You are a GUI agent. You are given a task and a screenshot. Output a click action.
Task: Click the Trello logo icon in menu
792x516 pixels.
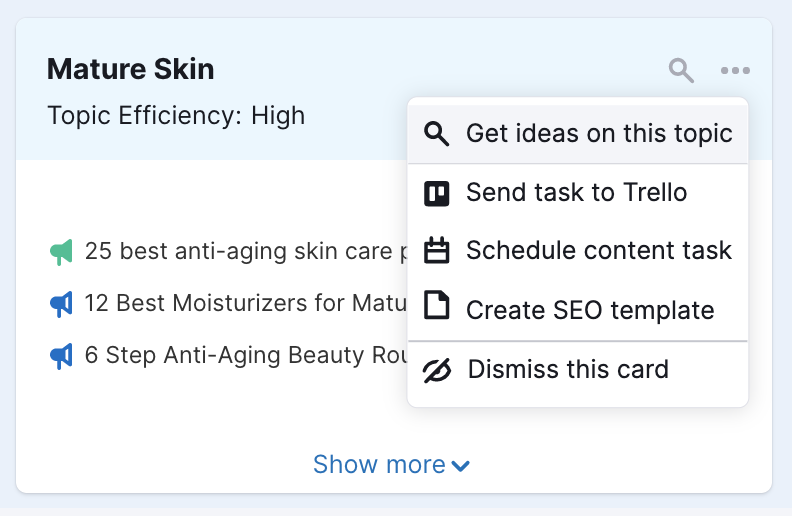[x=436, y=193]
